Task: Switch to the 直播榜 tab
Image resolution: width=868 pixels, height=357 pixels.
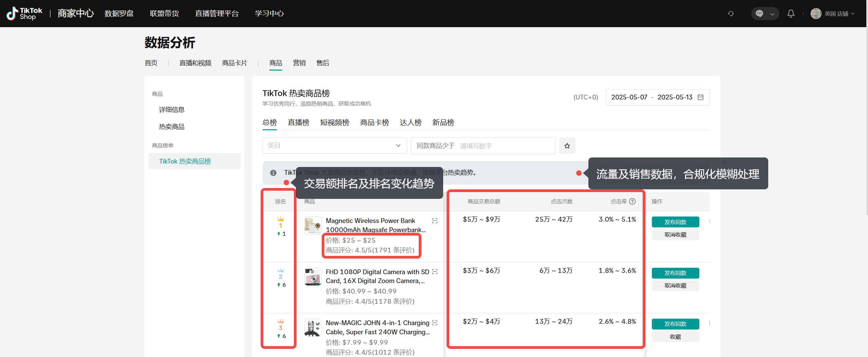Action: point(298,123)
